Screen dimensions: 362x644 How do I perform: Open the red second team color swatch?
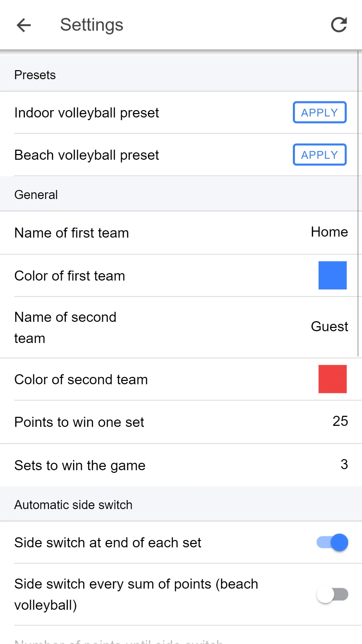[x=332, y=379]
